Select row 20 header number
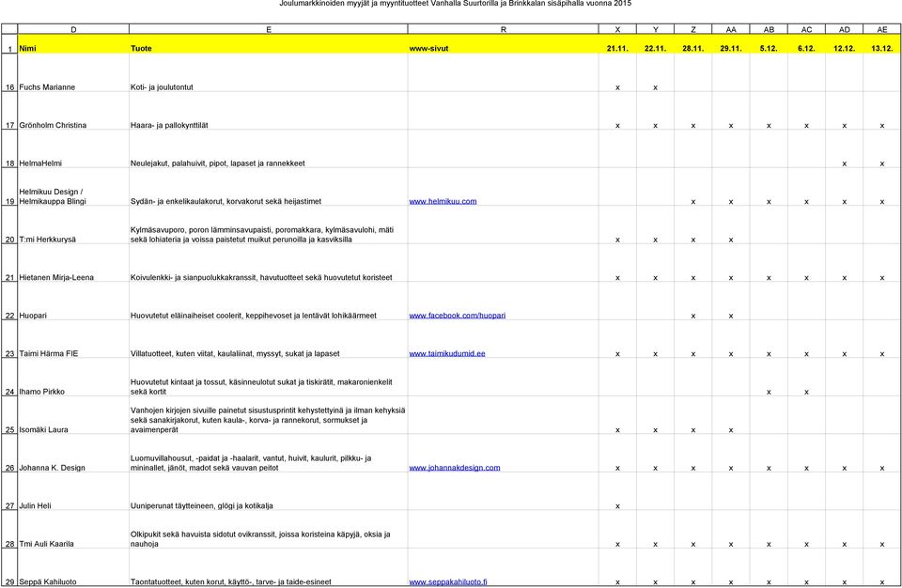Screen dimensions: 902x588 (9, 224)
